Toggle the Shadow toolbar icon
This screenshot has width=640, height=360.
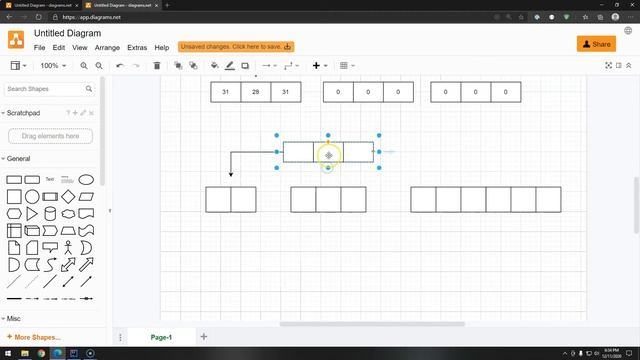[x=245, y=66]
